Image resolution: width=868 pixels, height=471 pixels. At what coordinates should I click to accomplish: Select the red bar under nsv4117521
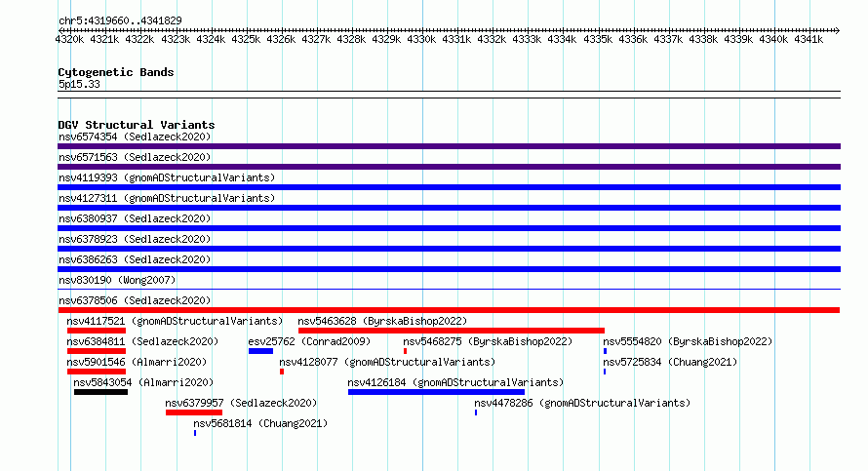pyautogui.click(x=97, y=331)
